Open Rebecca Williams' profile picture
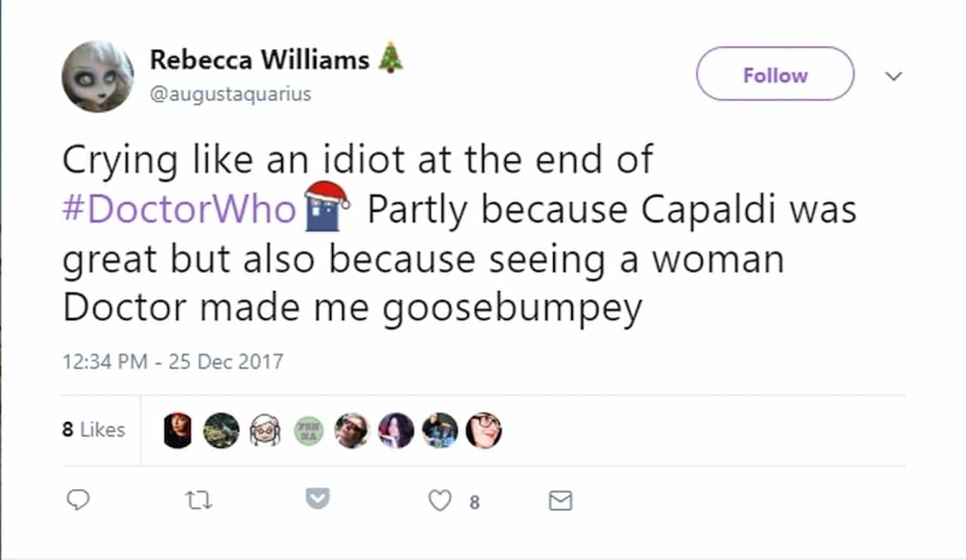Screen dimensions: 966x560 (97, 76)
